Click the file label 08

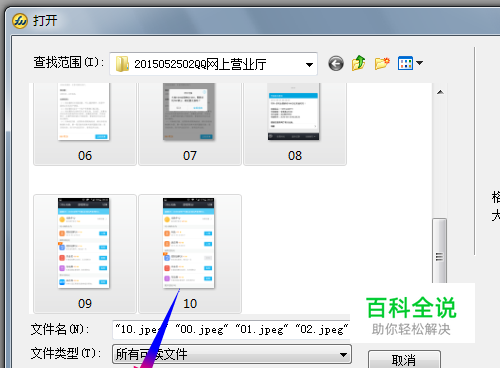coord(295,156)
